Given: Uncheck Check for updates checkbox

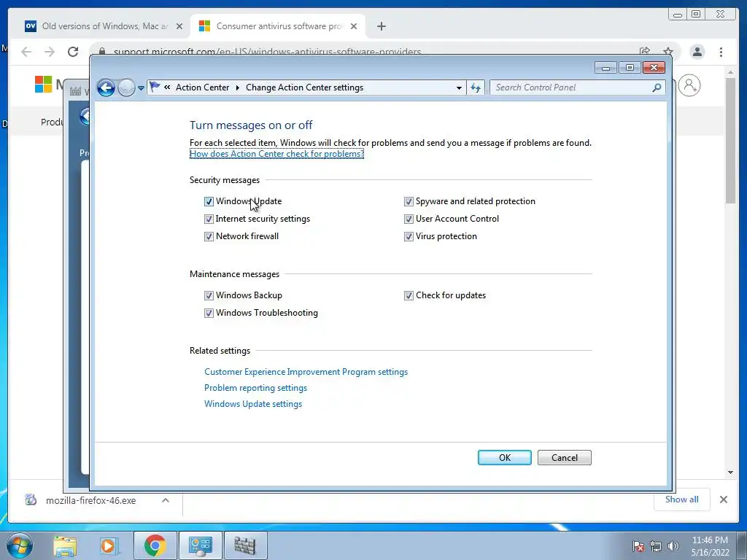Looking at the screenshot, I should coord(409,296).
